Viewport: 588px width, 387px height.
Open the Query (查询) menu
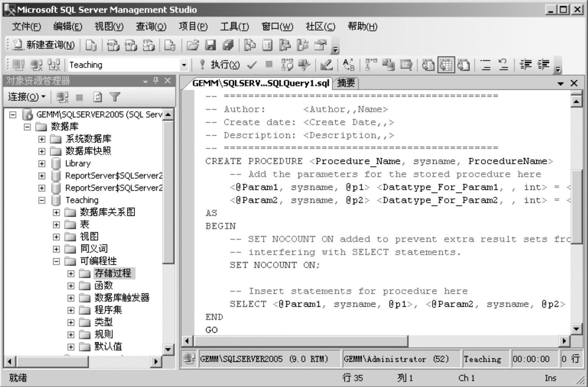(x=151, y=26)
